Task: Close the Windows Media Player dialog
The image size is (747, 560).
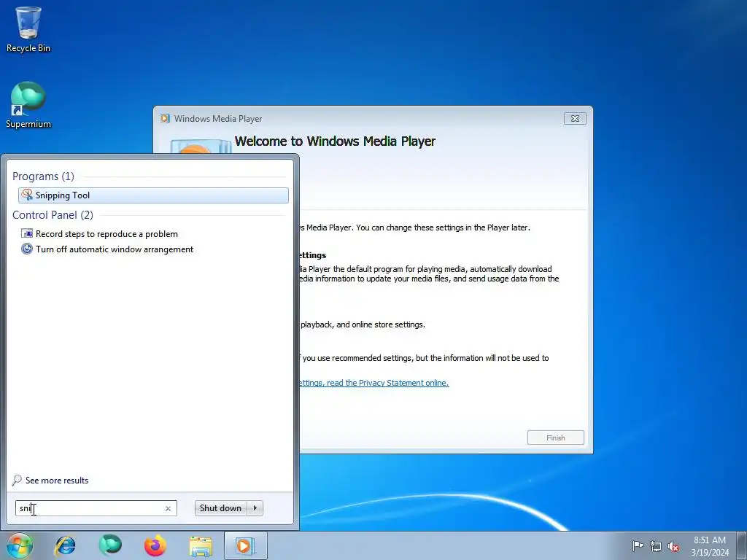Action: point(575,119)
